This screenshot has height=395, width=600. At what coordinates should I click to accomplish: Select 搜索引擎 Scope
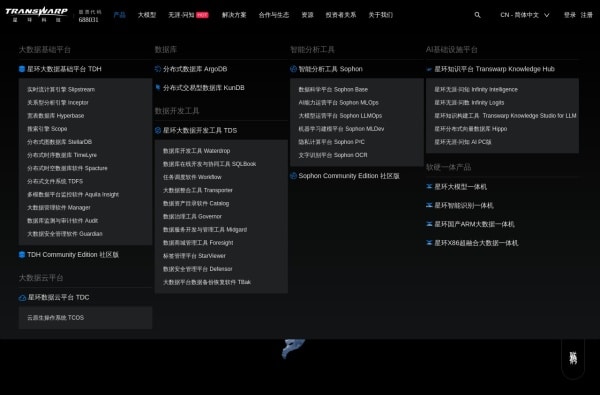47,129
